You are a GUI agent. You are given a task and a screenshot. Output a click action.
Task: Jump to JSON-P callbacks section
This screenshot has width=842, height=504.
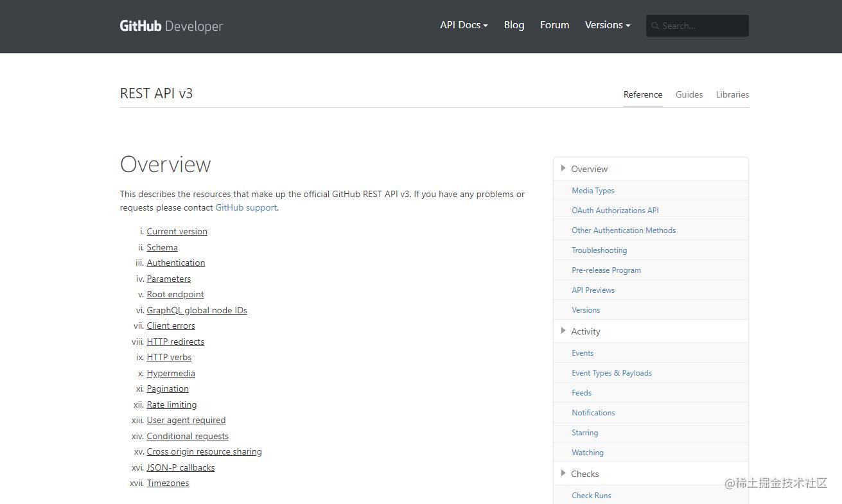pos(180,467)
